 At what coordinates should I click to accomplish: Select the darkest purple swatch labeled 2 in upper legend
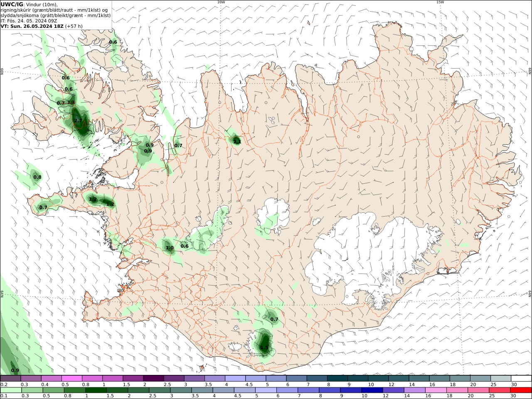click(153, 379)
